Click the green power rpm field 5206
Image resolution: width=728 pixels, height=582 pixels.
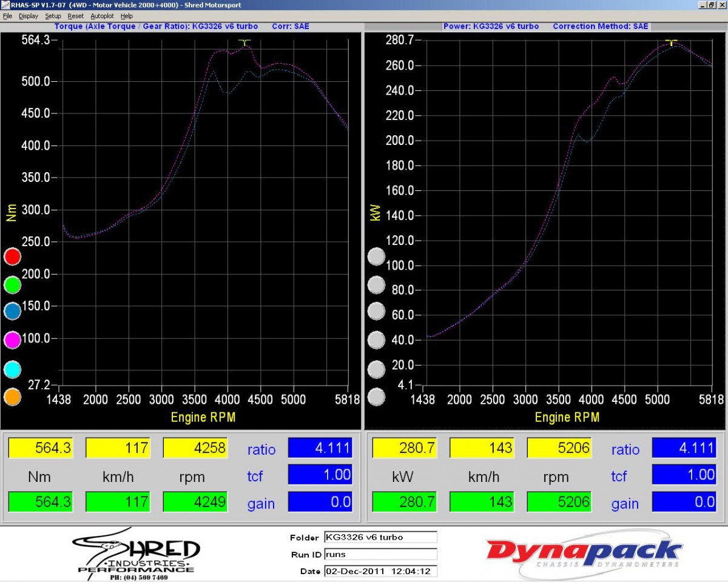tap(559, 502)
